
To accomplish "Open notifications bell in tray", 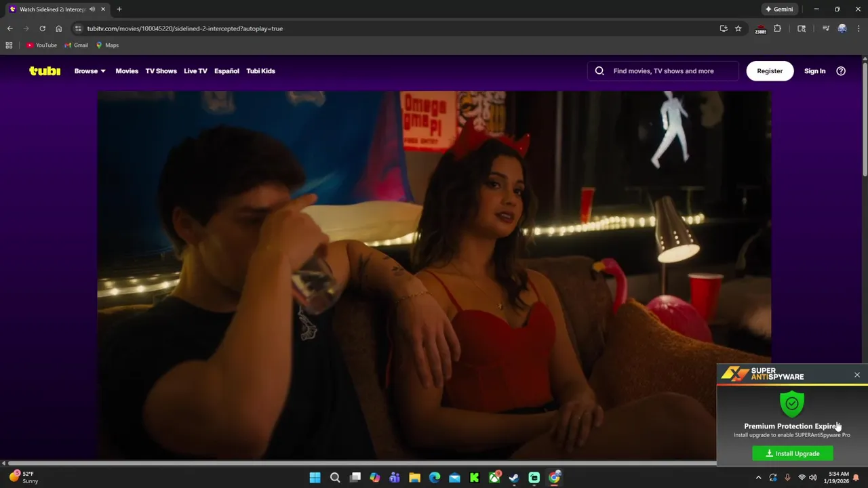I will tap(856, 478).
